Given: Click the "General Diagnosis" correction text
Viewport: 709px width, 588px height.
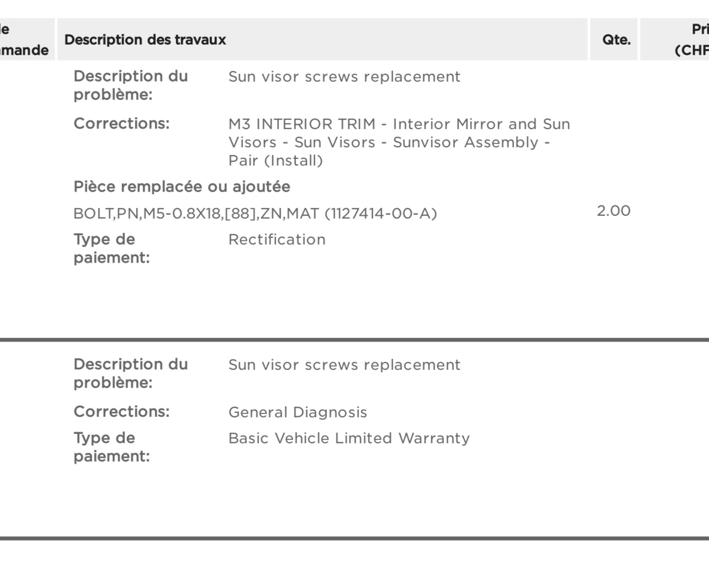Looking at the screenshot, I should click(x=298, y=412).
